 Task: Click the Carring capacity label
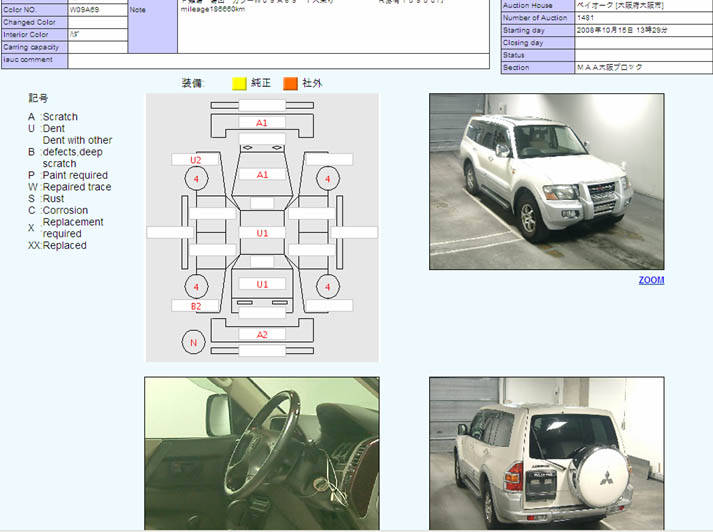(x=31, y=47)
